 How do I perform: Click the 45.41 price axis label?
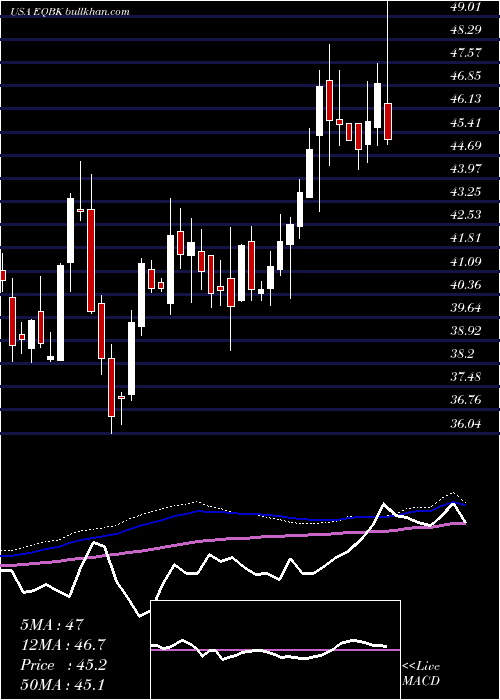point(467,122)
